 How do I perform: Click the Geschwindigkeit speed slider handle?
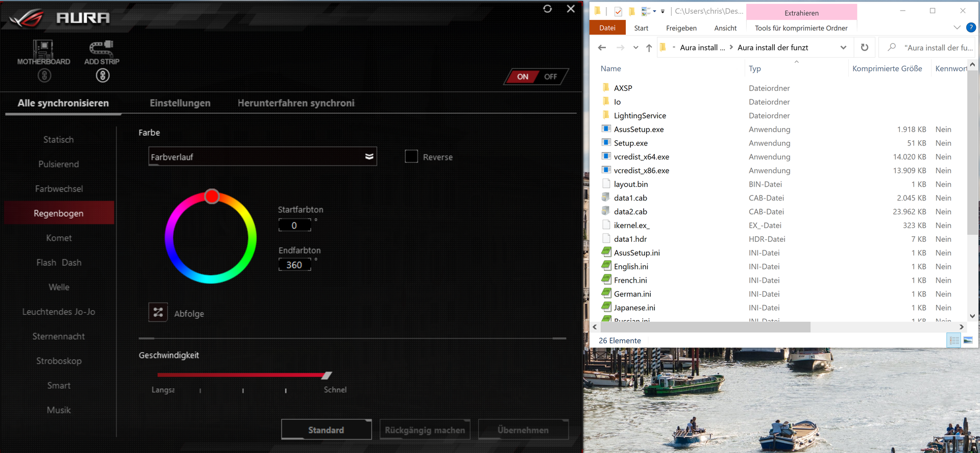(327, 375)
